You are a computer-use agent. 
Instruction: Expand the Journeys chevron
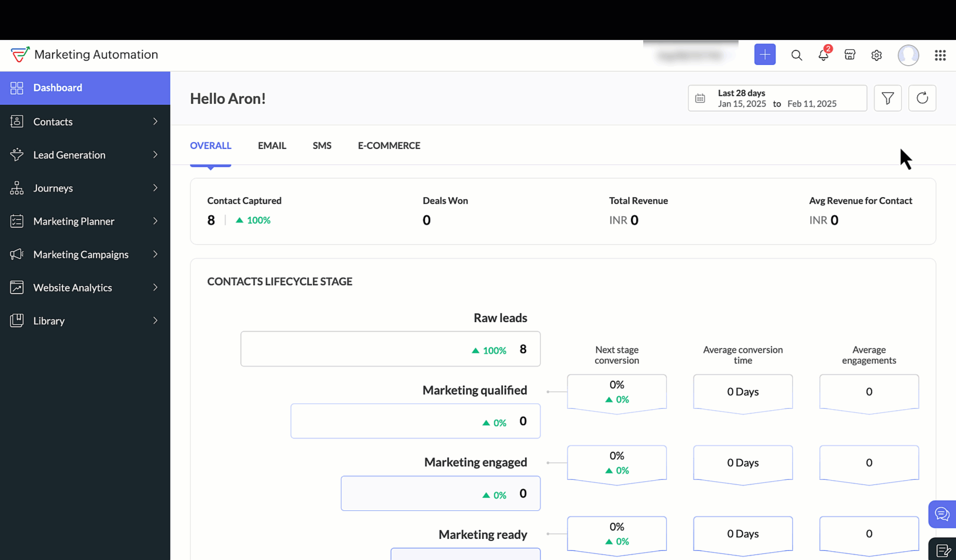pyautogui.click(x=155, y=188)
